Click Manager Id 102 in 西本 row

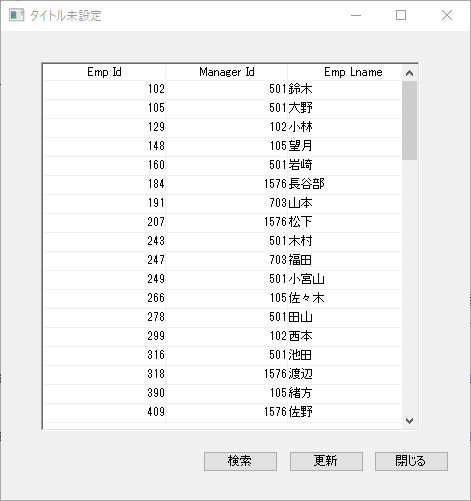[x=227, y=336]
